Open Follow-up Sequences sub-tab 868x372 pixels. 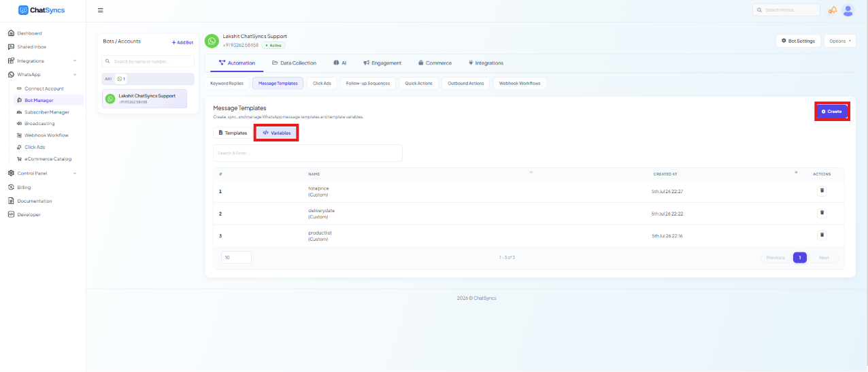(368, 83)
